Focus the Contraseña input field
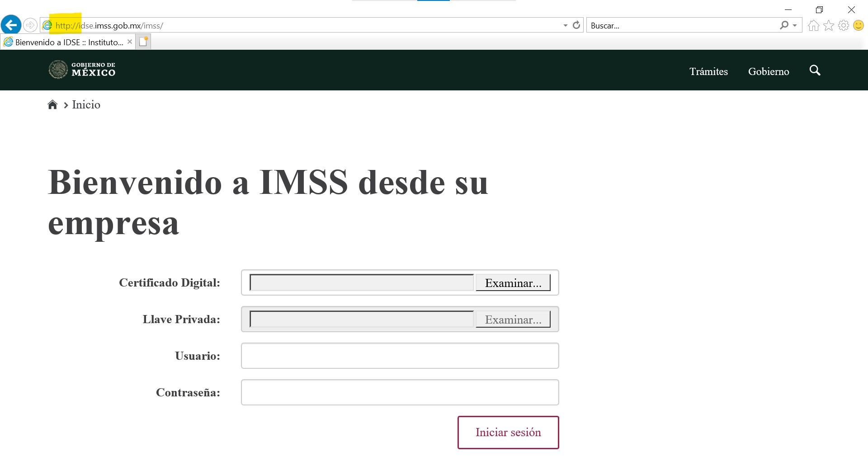The width and height of the screenshot is (868, 461). click(400, 392)
